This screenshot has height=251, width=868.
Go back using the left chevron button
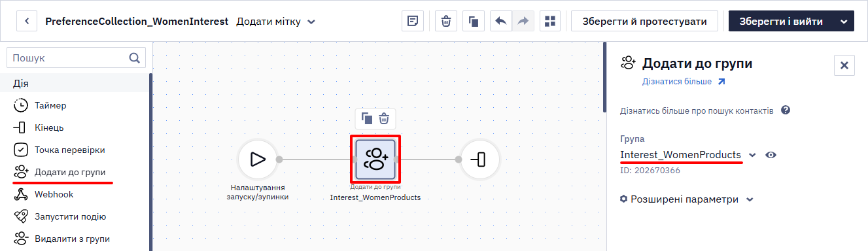coord(27,21)
